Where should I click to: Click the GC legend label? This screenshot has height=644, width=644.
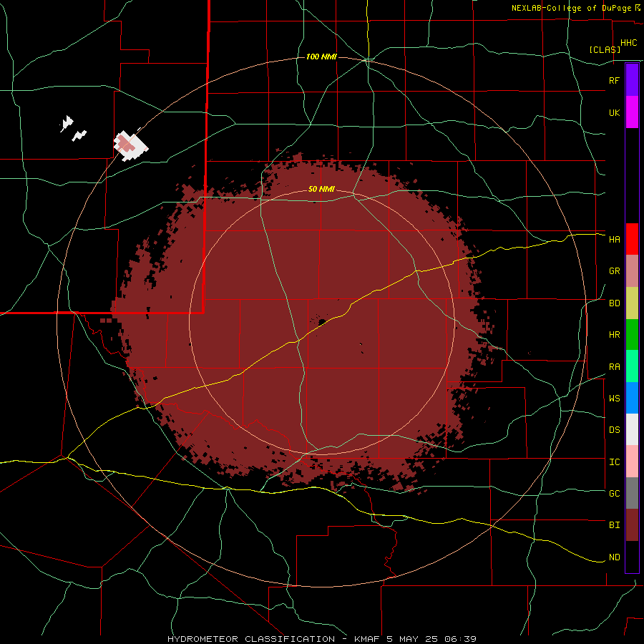click(x=614, y=494)
